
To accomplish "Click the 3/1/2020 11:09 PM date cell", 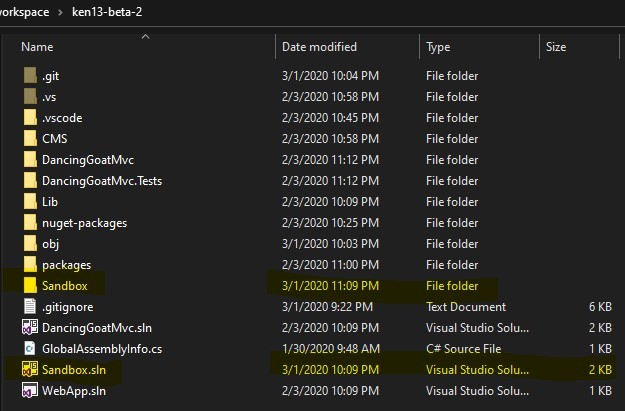I will coord(330,286).
